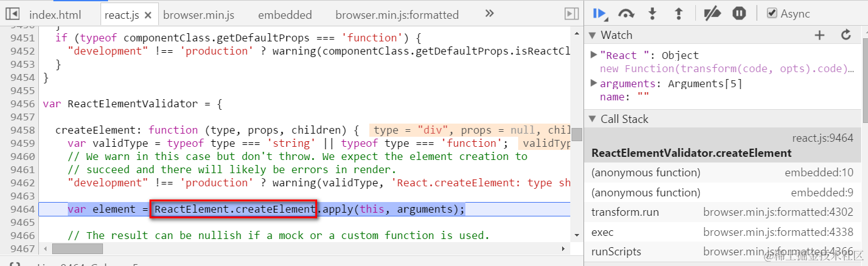Toggle the Async checkbox
The width and height of the screenshot is (868, 266).
pyautogui.click(x=772, y=13)
